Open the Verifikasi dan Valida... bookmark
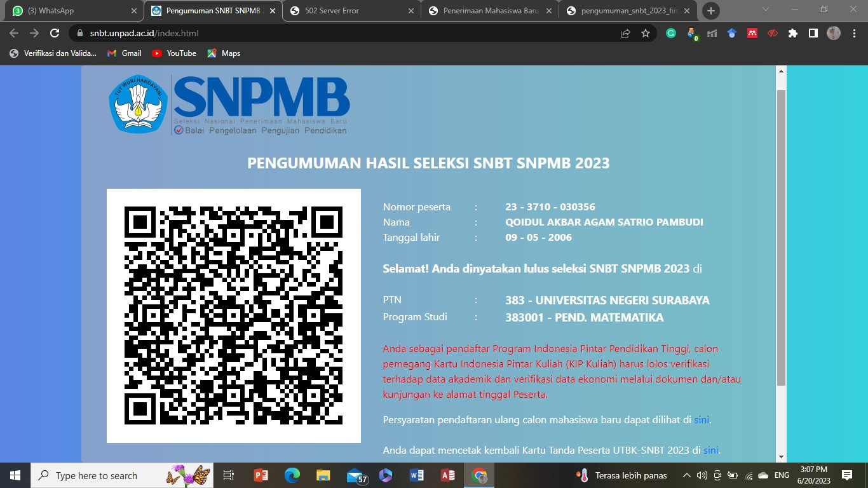The height and width of the screenshot is (488, 868). pyautogui.click(x=53, y=53)
